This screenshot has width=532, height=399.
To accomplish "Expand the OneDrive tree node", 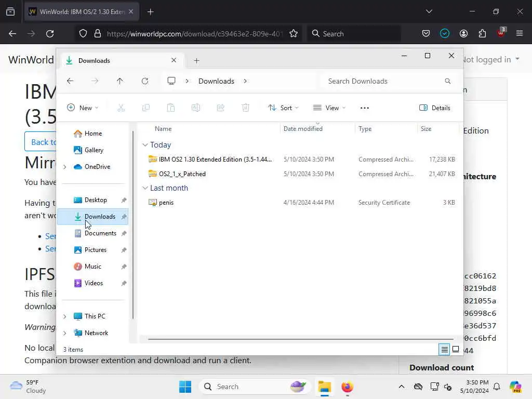I will tap(65, 167).
